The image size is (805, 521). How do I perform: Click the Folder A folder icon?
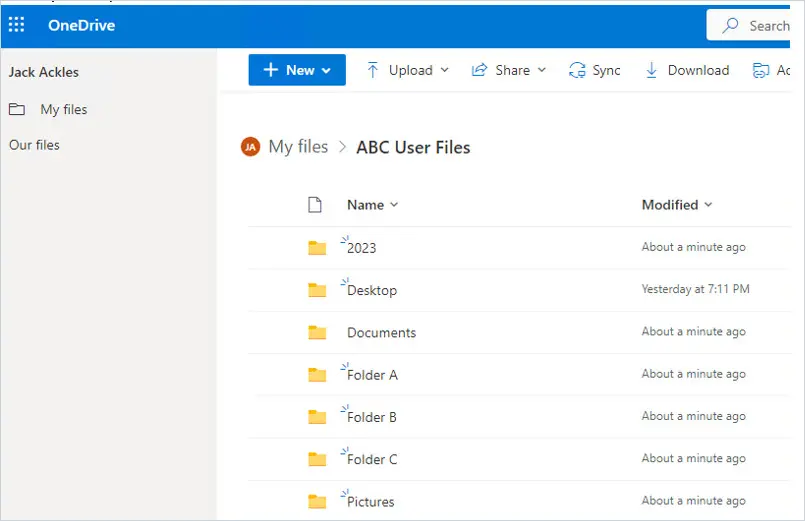317,375
